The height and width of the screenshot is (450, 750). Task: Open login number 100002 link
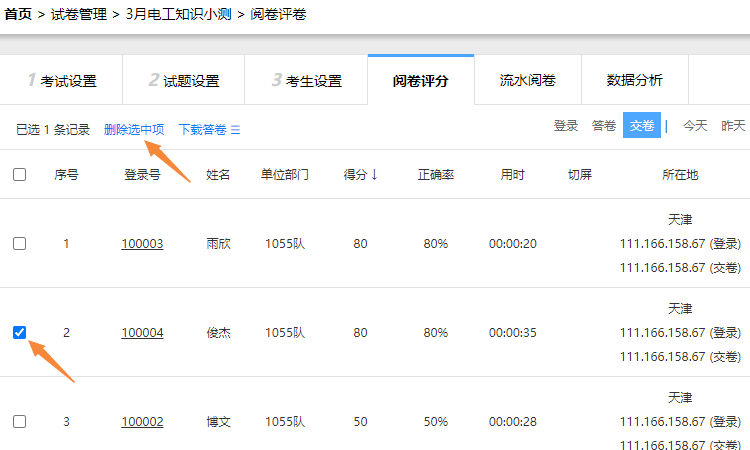[142, 422]
